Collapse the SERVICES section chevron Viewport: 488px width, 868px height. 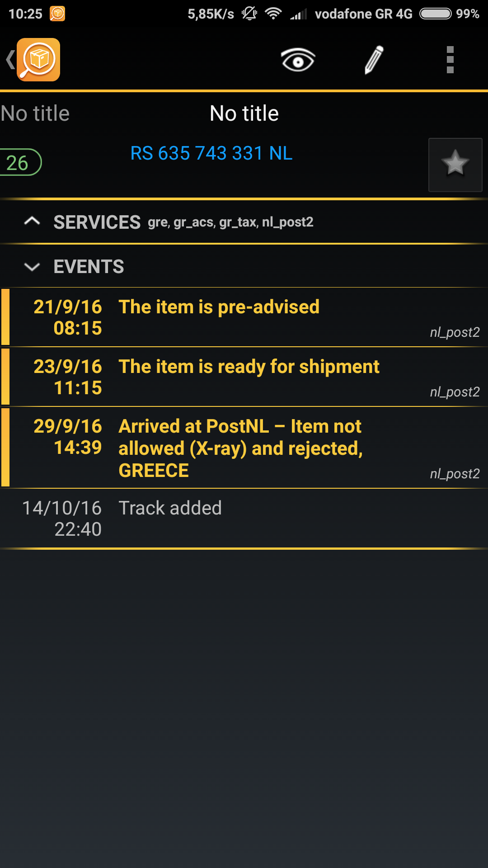[32, 222]
